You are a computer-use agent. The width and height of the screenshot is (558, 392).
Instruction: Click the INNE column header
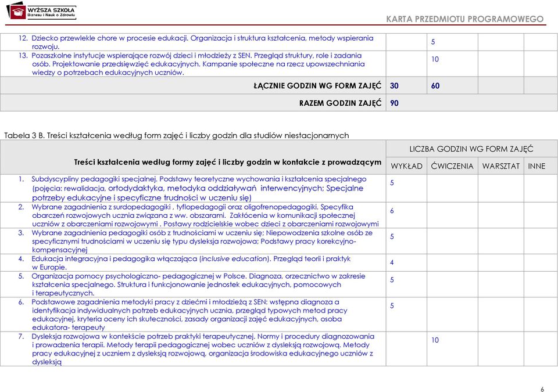pos(536,166)
